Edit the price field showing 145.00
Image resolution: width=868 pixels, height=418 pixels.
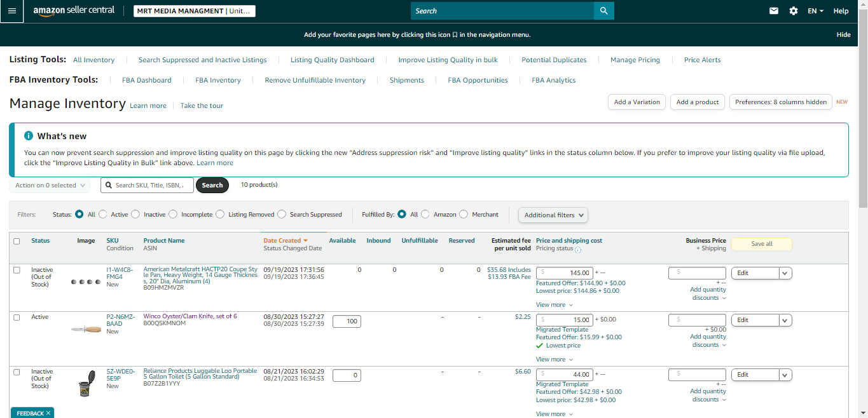pos(565,273)
